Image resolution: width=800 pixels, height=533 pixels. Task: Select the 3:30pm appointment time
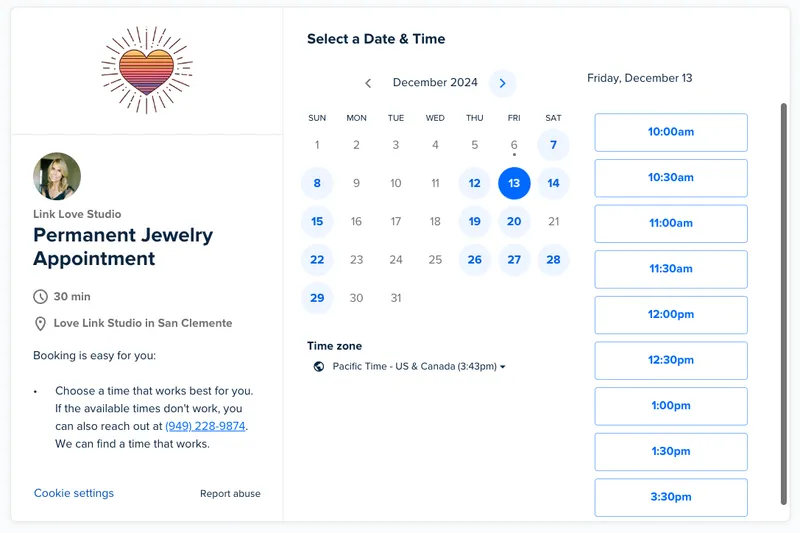point(671,497)
